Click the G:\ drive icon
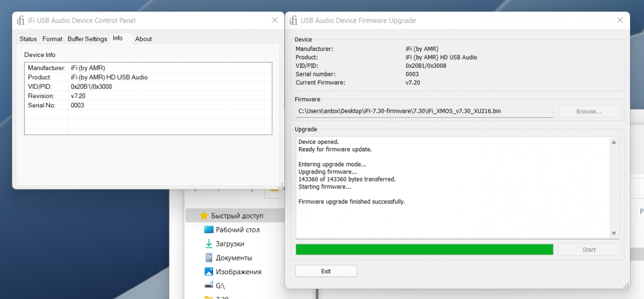The image size is (644, 299). pos(209,286)
